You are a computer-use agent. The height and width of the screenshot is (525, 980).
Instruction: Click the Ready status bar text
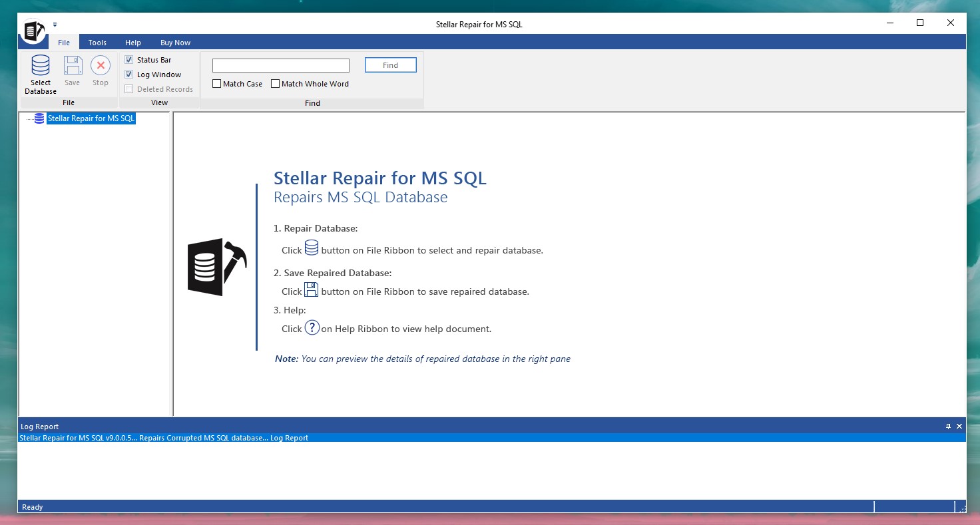click(x=33, y=507)
